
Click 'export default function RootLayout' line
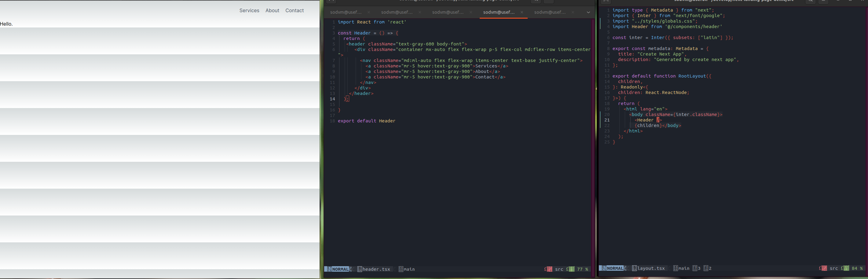click(662, 76)
